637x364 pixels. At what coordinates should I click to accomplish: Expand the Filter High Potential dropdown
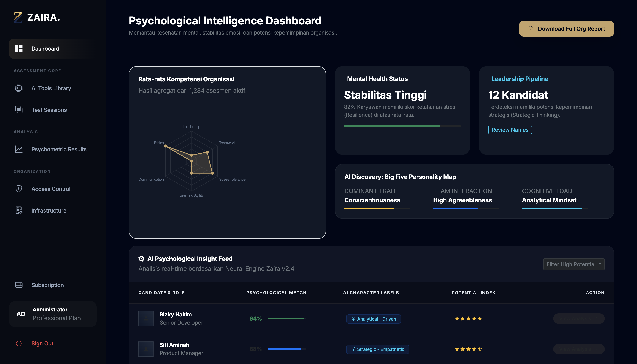[x=574, y=264]
